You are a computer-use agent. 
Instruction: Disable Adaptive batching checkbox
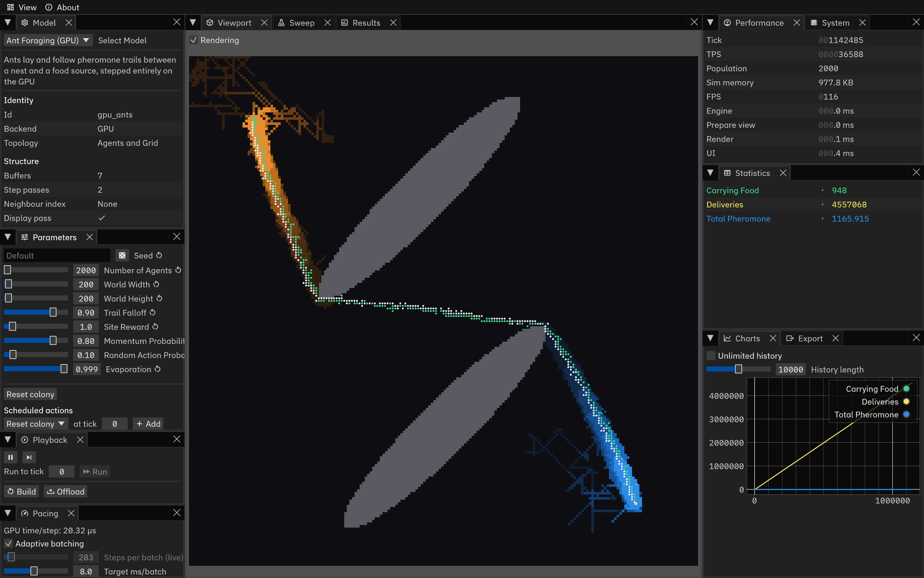[x=8, y=544]
